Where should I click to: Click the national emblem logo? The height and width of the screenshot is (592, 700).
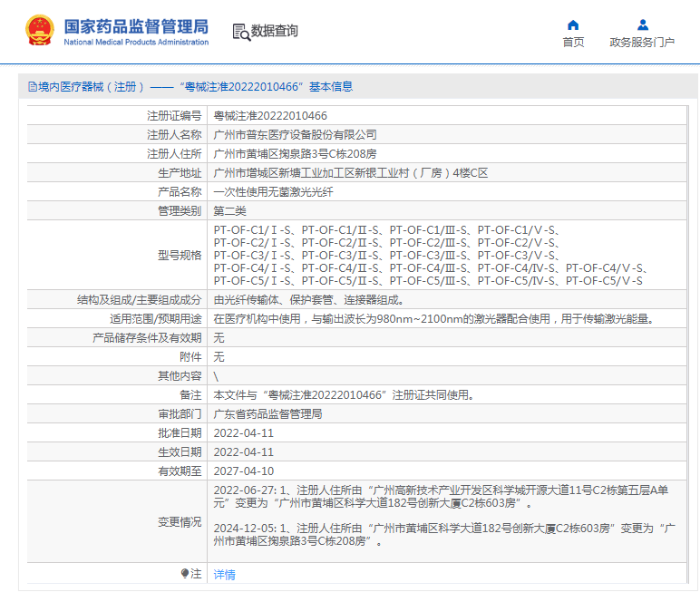40,30
